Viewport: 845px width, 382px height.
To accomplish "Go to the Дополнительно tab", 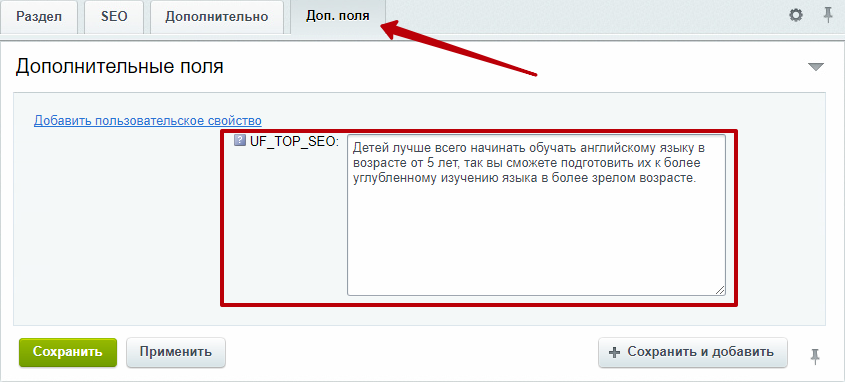I will [217, 16].
